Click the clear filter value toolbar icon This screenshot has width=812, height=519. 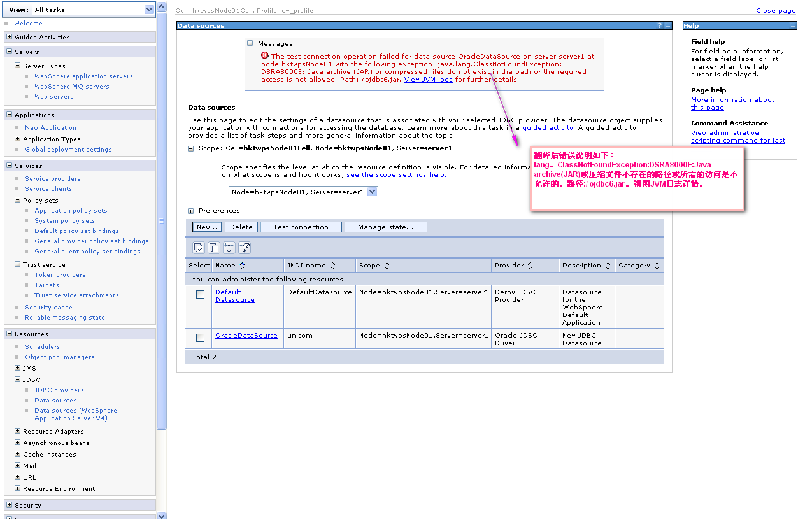tap(245, 248)
